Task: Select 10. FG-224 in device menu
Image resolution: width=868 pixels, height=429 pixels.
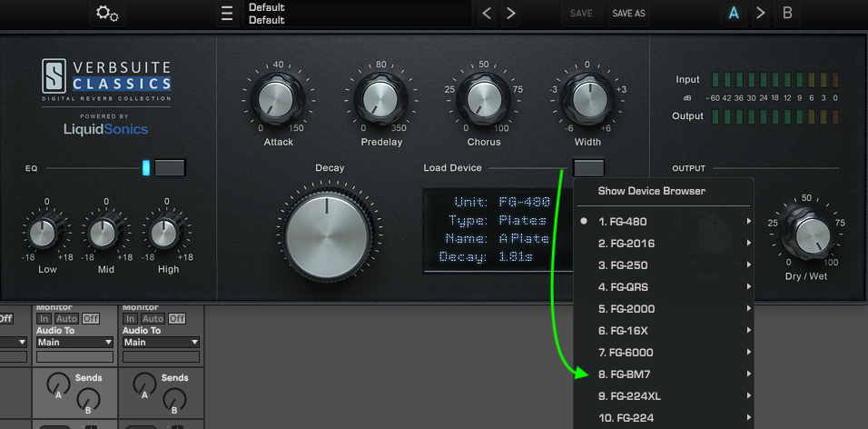Action: pyautogui.click(x=663, y=418)
